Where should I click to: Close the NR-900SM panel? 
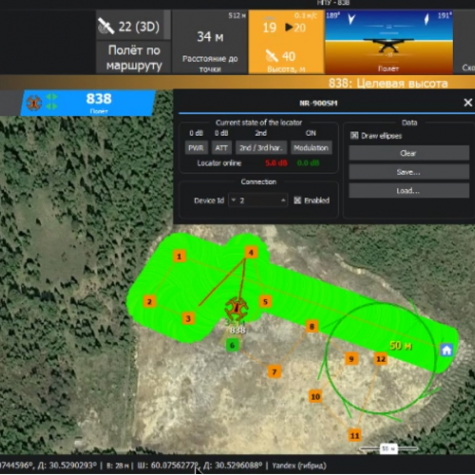click(x=468, y=102)
